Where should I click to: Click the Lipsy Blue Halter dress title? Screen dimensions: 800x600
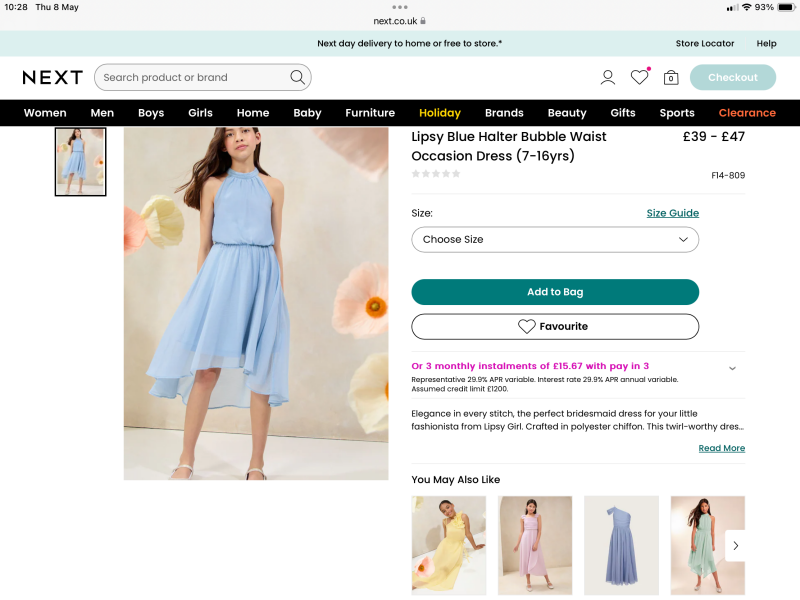click(509, 146)
